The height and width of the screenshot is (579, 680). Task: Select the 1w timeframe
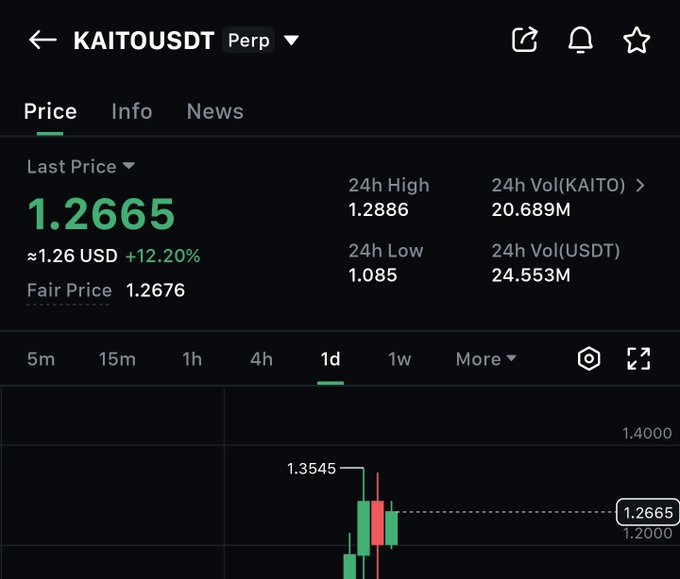[x=399, y=359]
